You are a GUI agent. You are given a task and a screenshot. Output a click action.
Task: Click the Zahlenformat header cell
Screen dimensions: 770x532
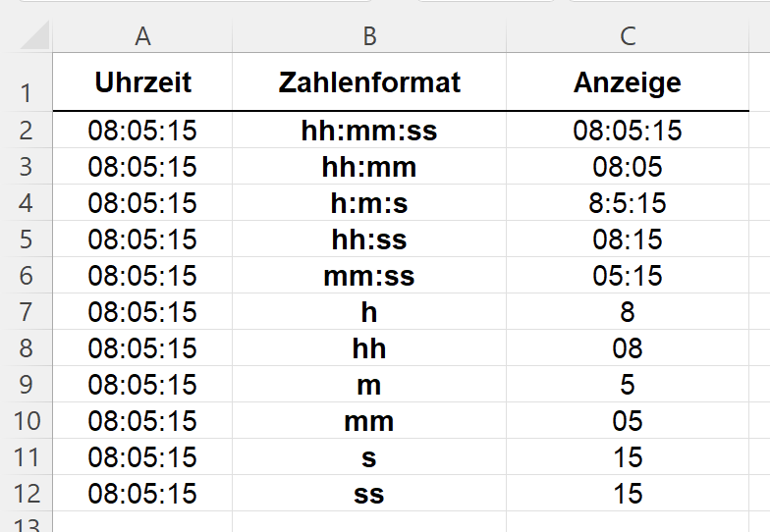(369, 82)
